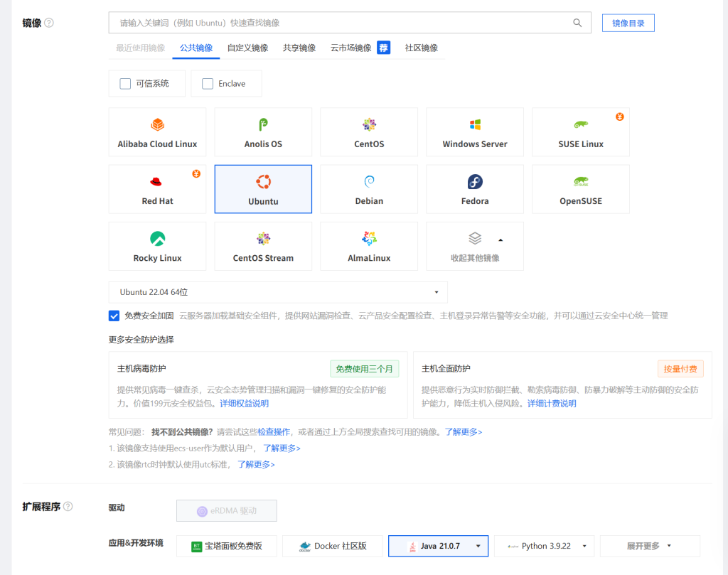Image resolution: width=728 pixels, height=575 pixels.
Task: Switch to the 自定义镜像 tab
Action: [x=247, y=48]
